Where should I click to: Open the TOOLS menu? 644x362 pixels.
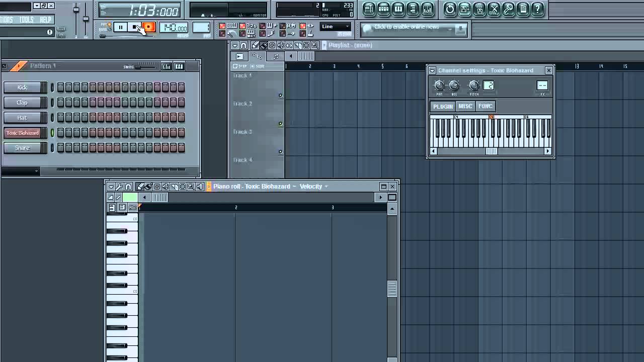pyautogui.click(x=26, y=20)
